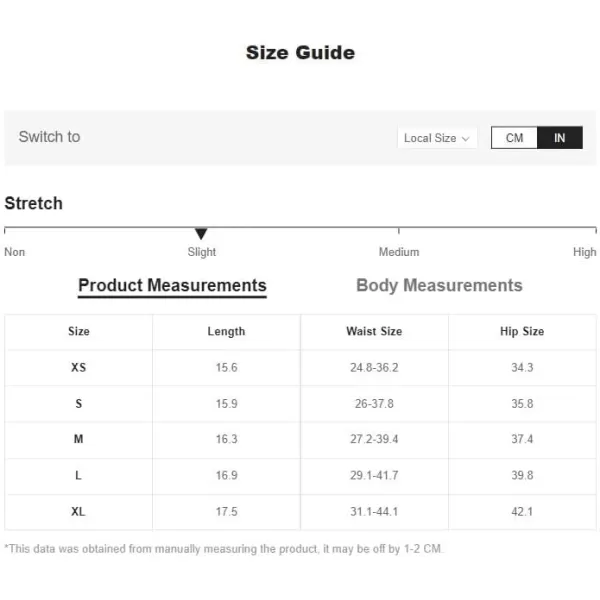
Task: Click the Waist Size column header
Action: click(x=374, y=331)
